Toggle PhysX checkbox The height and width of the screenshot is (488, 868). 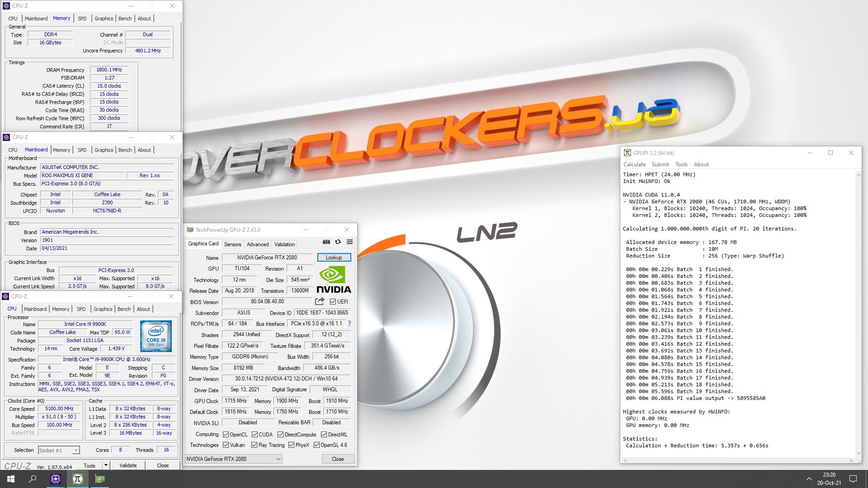[291, 445]
